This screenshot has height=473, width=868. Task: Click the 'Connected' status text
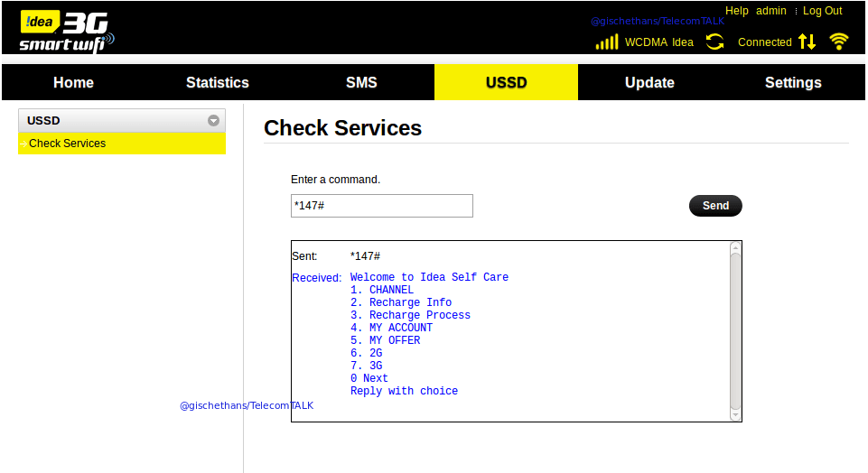pyautogui.click(x=764, y=42)
